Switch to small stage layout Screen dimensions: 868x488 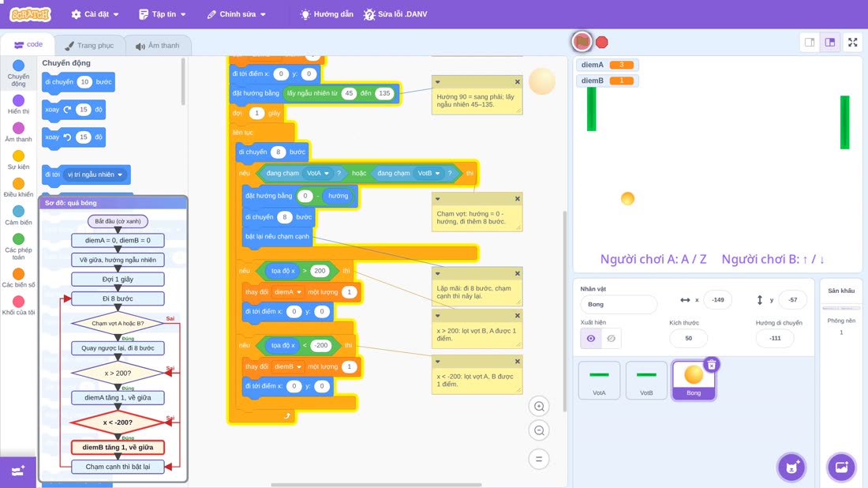pos(810,42)
